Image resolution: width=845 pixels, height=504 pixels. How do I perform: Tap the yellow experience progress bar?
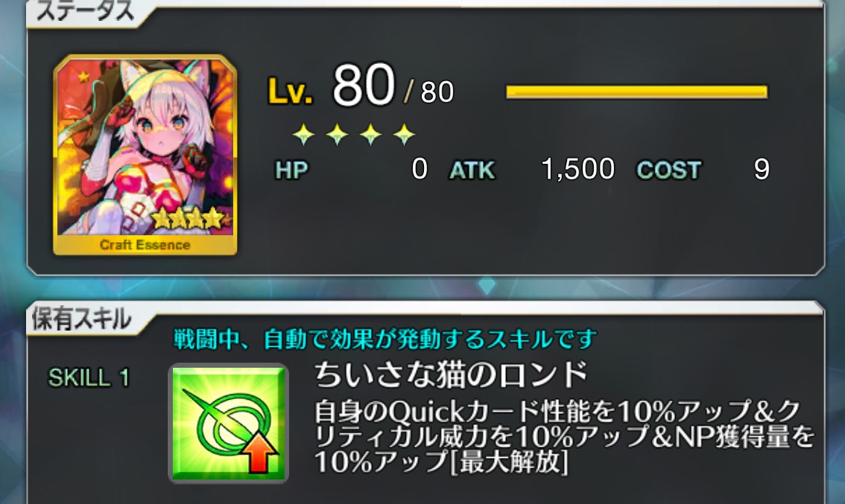(x=636, y=92)
